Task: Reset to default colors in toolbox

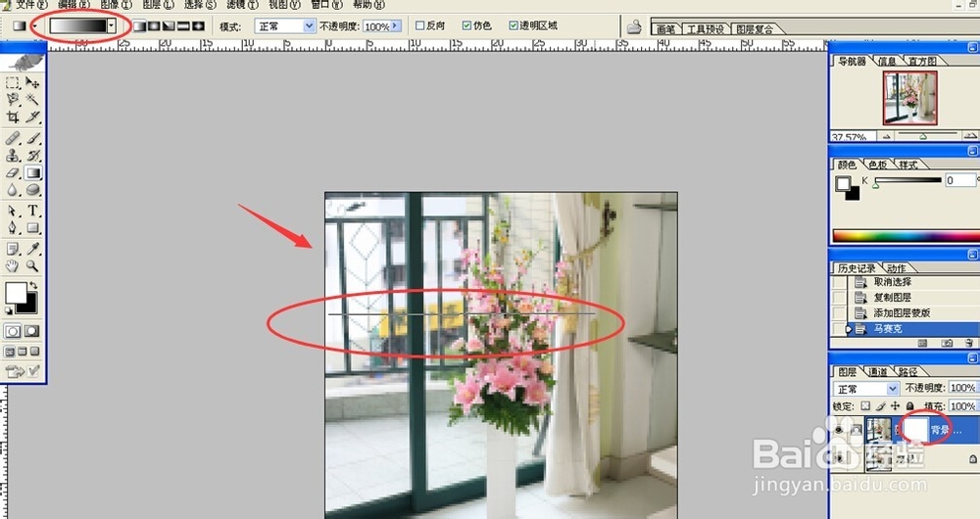Action: click(9, 310)
